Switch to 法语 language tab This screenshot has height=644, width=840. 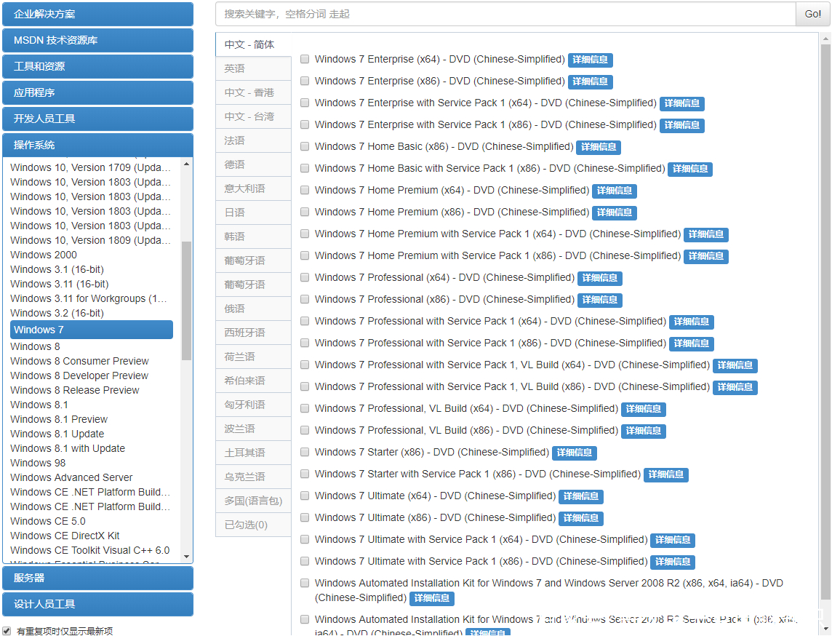pyautogui.click(x=253, y=140)
